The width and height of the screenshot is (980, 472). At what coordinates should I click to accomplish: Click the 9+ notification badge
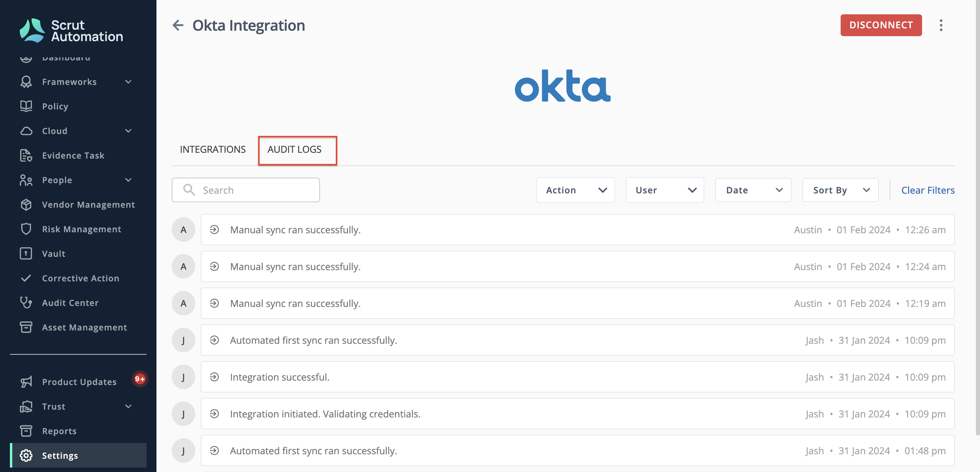[x=140, y=379]
